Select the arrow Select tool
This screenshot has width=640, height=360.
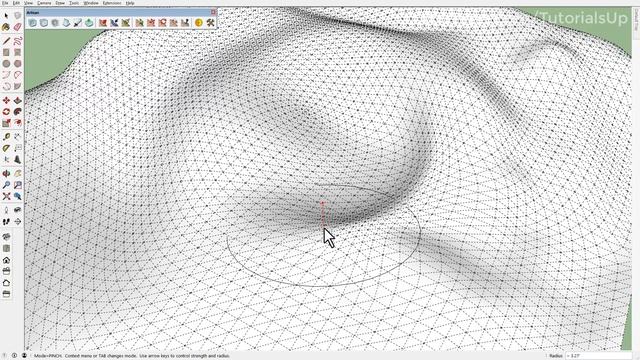6,16
